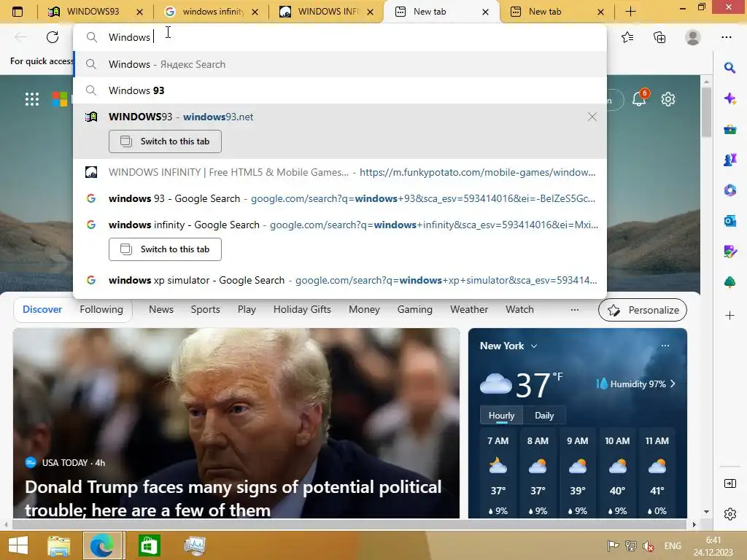
Task: Expand New York location dropdown
Action: (x=534, y=346)
